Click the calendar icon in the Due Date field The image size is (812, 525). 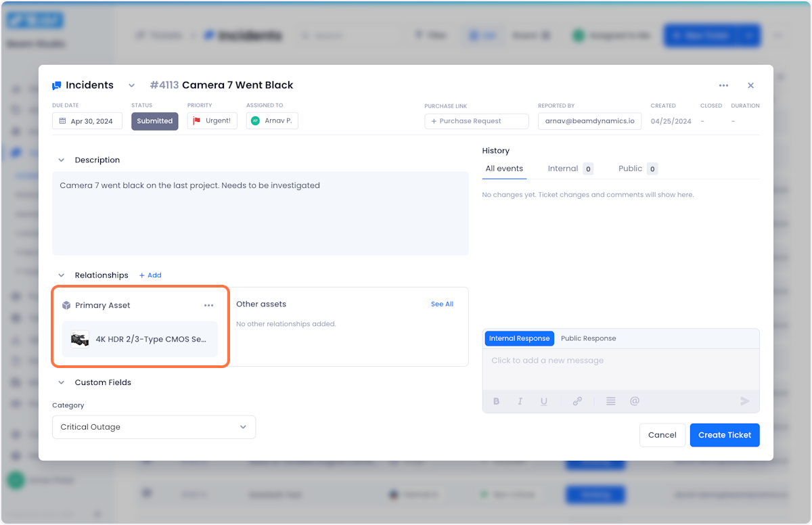63,121
